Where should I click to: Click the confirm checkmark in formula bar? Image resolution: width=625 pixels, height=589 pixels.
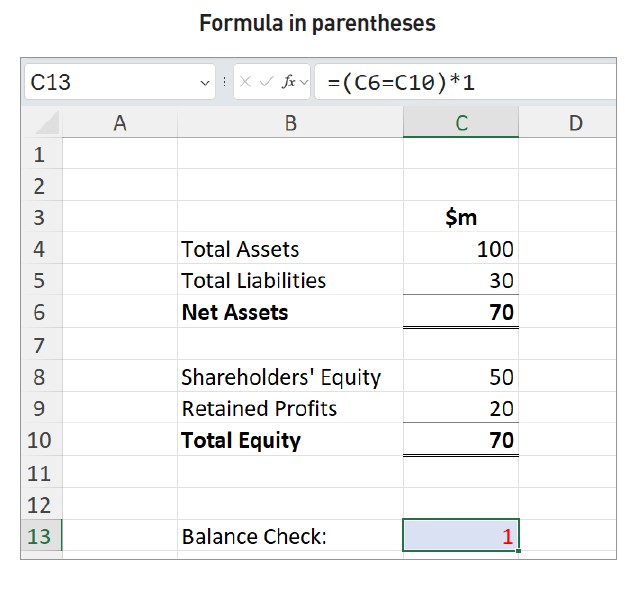pyautogui.click(x=266, y=82)
